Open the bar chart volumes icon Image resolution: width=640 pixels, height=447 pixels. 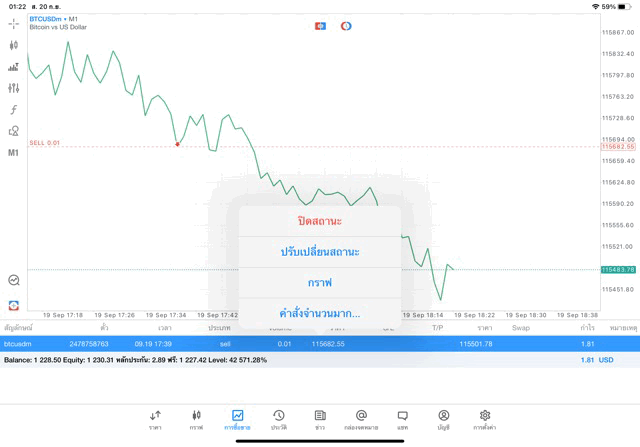[x=14, y=67]
